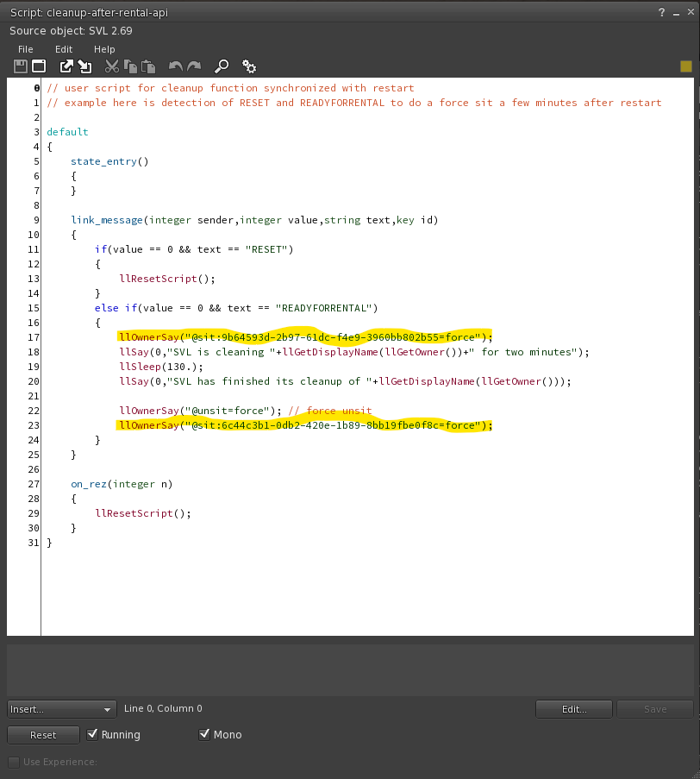Click the '// force unsit' comment
The image size is (700, 779).
[x=330, y=411]
